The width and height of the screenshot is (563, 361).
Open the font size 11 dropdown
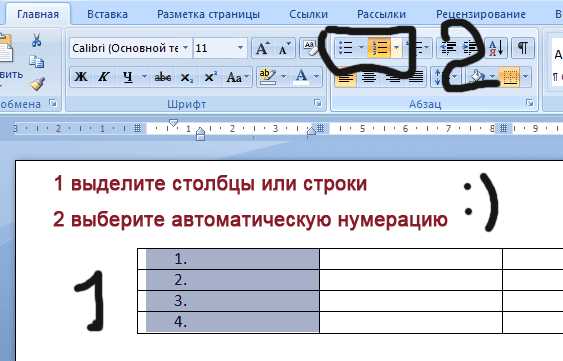(x=241, y=48)
